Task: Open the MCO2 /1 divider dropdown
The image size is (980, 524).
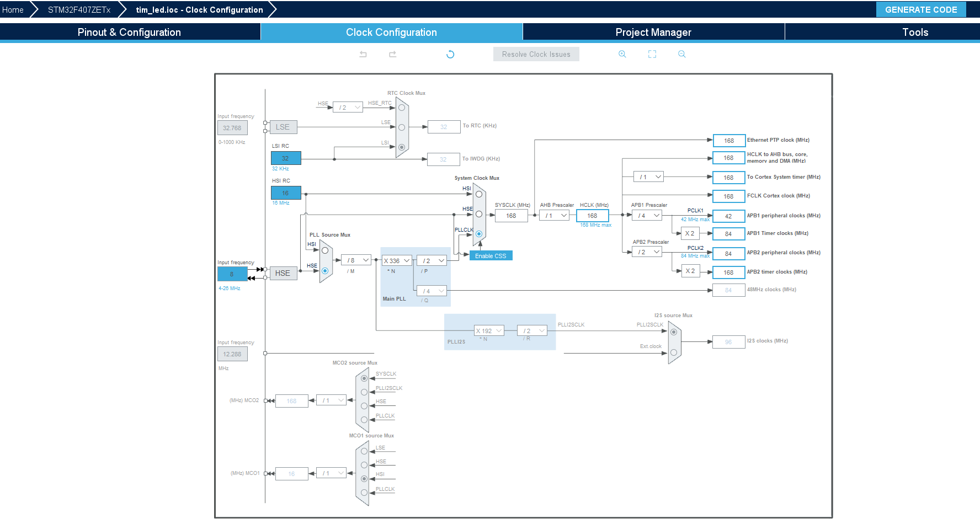Action: pos(331,400)
